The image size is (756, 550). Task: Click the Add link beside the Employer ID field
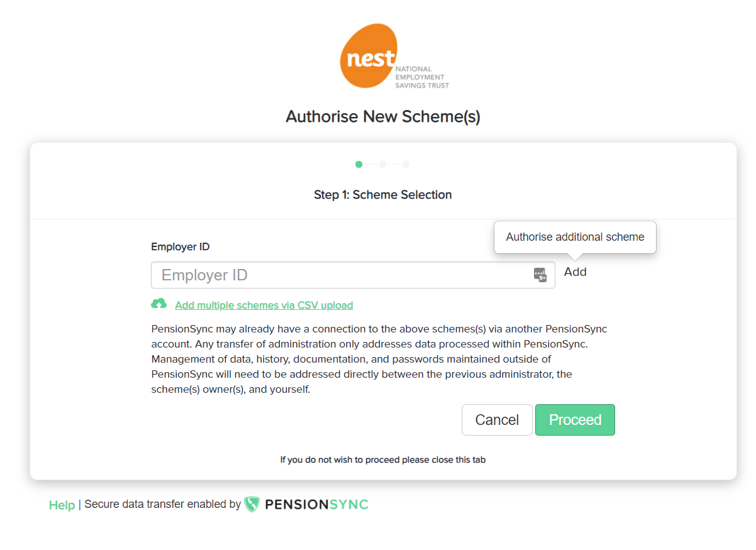pyautogui.click(x=575, y=272)
